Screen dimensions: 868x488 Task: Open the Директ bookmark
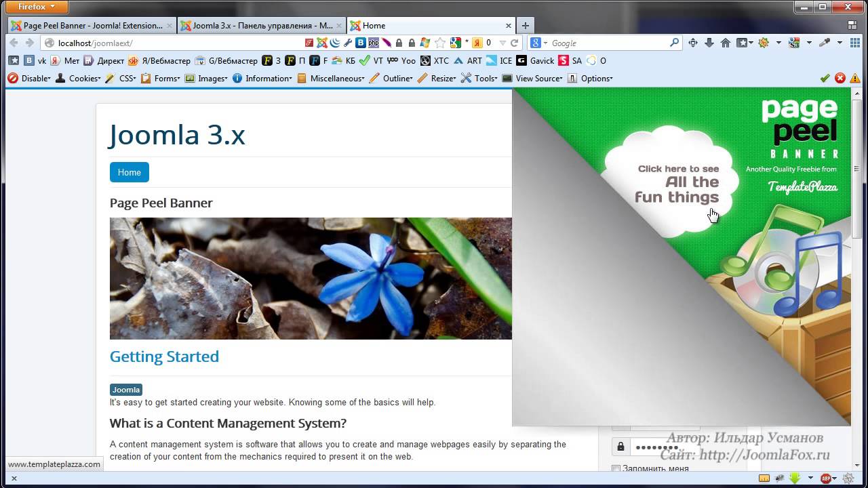104,60
